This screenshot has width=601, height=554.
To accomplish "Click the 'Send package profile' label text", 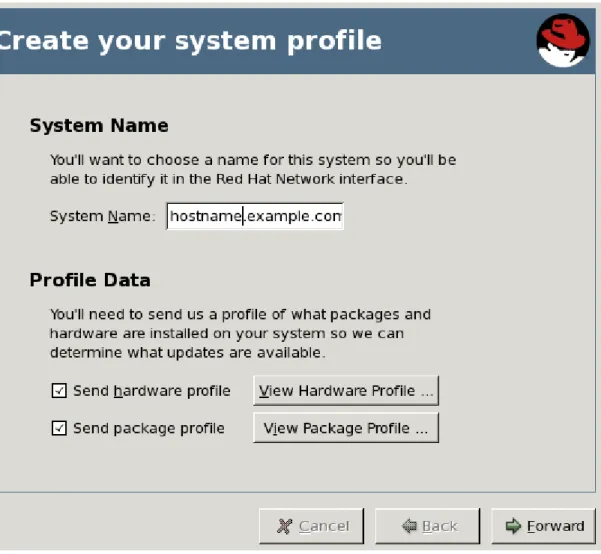I will (149, 429).
